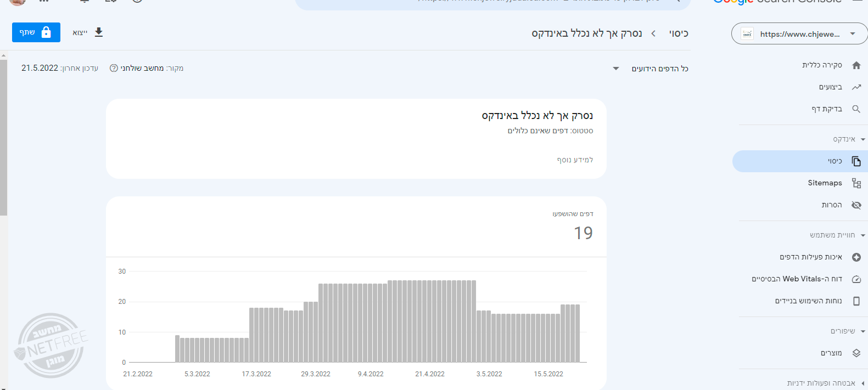Screen dimensions: 868x390
Task: Click the ייצוא export download icon
Action: point(99,32)
